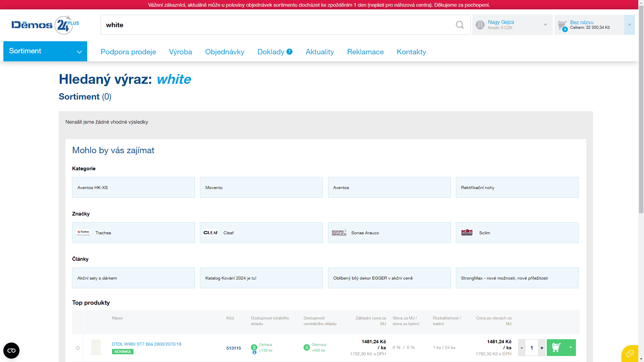Add DTDL W960 to cart with green button

pyautogui.click(x=556, y=348)
